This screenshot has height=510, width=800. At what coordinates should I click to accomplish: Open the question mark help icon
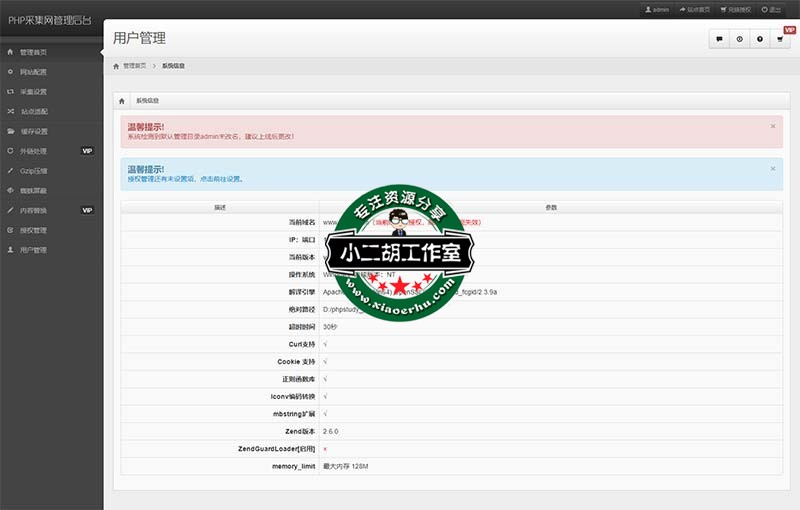click(759, 39)
